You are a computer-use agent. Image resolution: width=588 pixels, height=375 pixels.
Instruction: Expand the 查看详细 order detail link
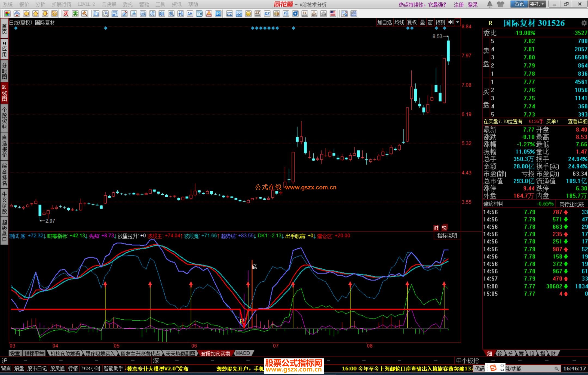(x=577, y=122)
